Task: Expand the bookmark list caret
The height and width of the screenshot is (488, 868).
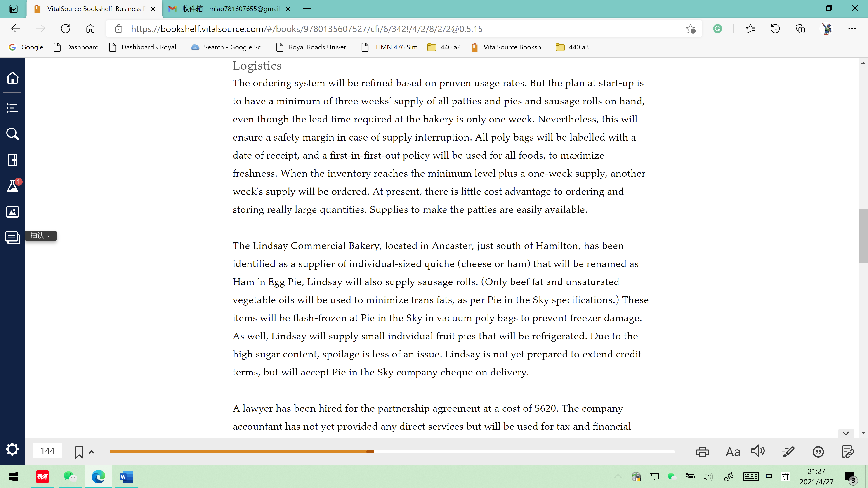Action: 92,452
